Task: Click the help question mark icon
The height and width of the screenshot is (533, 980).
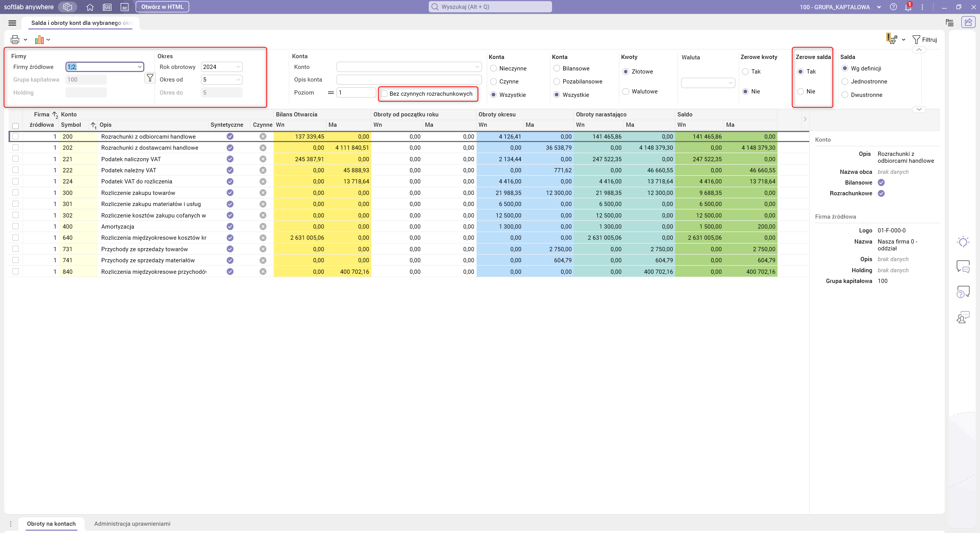Action: (893, 7)
